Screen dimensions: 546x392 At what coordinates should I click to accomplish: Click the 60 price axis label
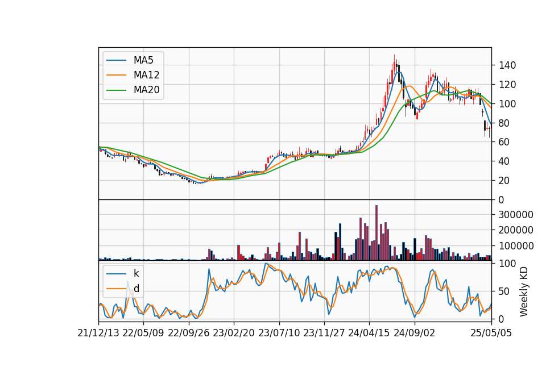[x=504, y=142]
